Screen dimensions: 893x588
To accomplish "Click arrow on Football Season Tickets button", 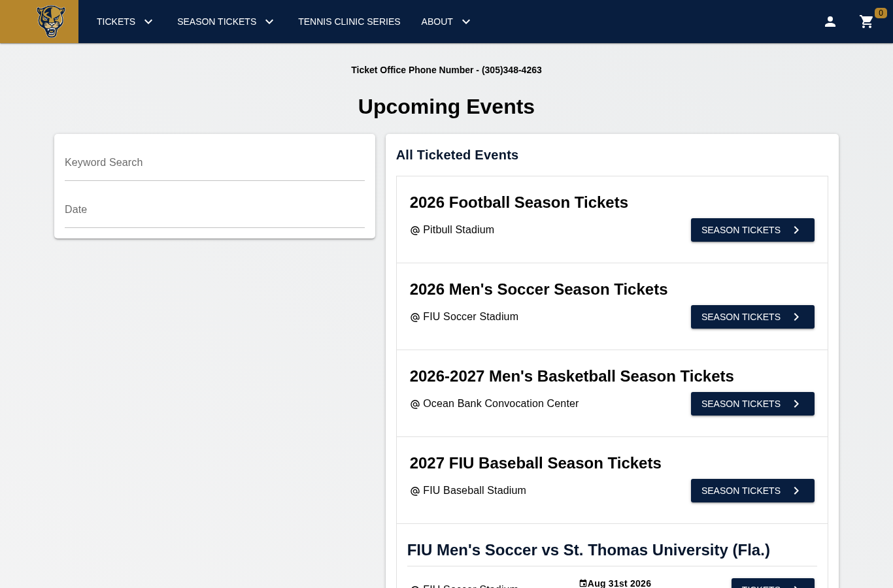I will (796, 230).
